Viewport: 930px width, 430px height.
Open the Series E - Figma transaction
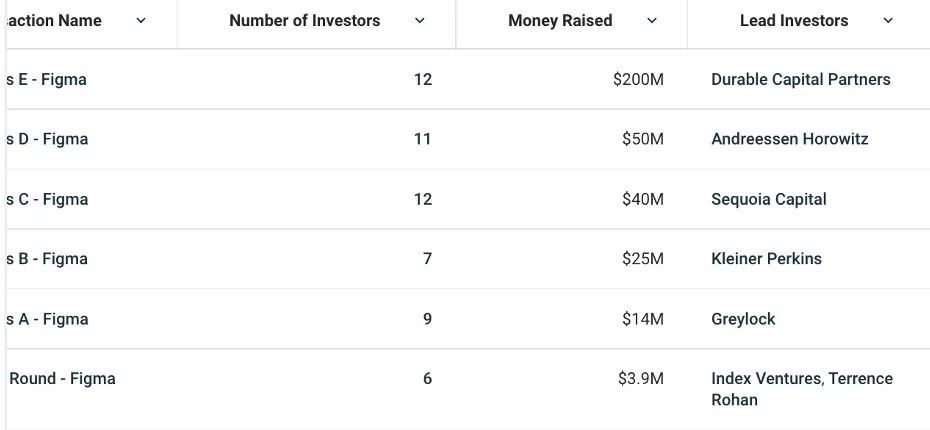click(46, 79)
